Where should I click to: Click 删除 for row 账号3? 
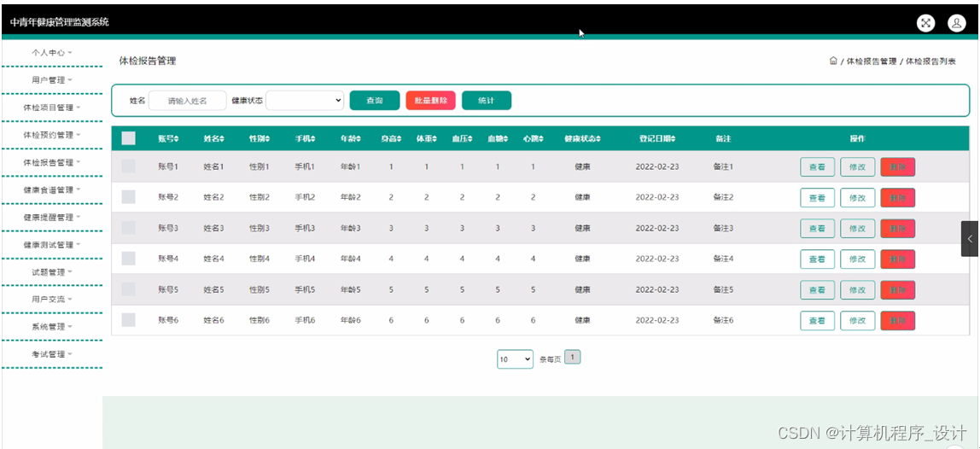click(x=897, y=228)
